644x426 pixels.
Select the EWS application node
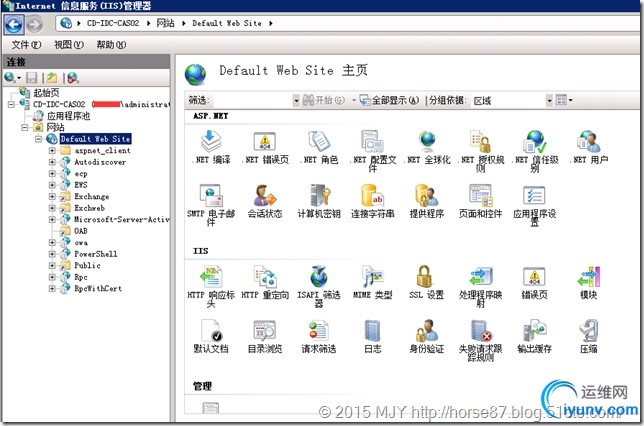tap(80, 185)
